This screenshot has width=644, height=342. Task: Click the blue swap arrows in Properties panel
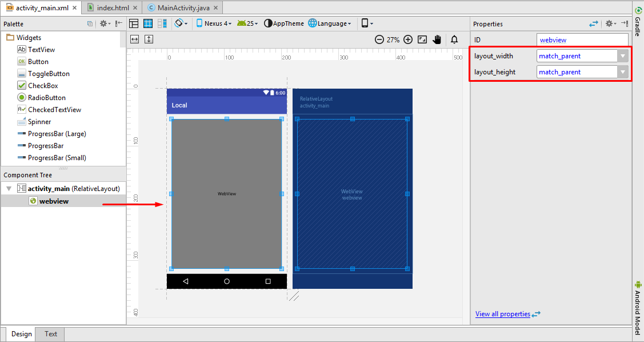[593, 23]
